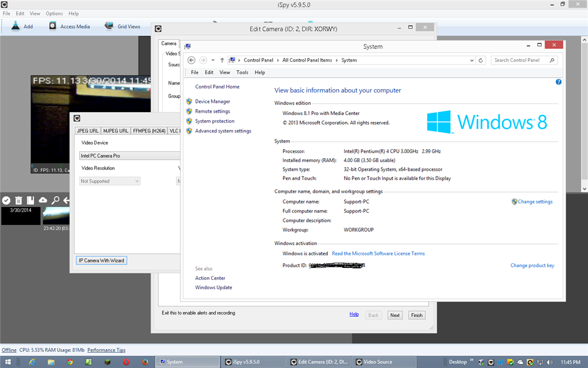Image resolution: width=588 pixels, height=368 pixels.
Task: Read the Microsoft Software License Terms
Action: (x=378, y=254)
